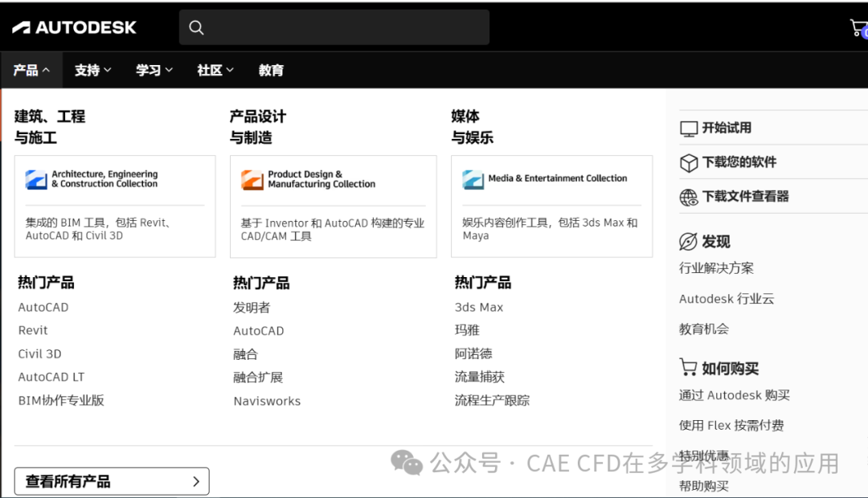Screen dimensions: 868x498
Task: Open Autodesk 行业云 link
Action: tap(727, 299)
